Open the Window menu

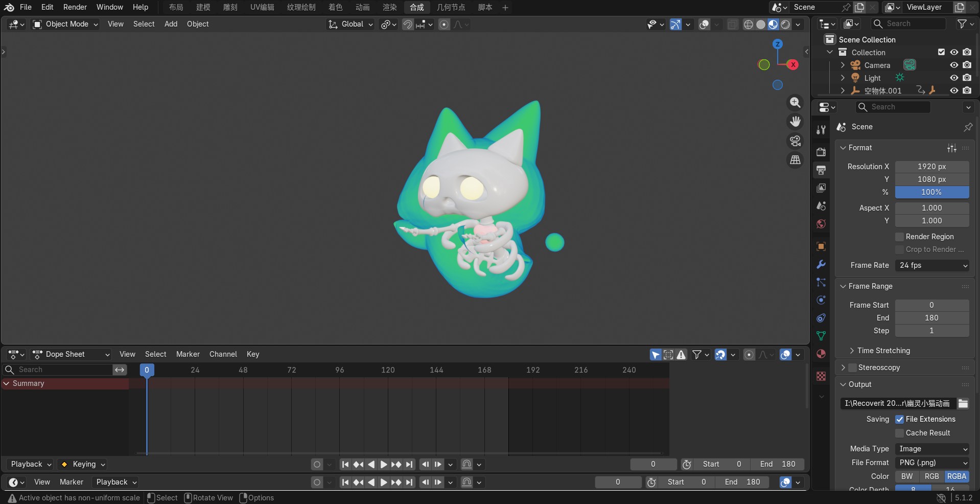coord(110,7)
